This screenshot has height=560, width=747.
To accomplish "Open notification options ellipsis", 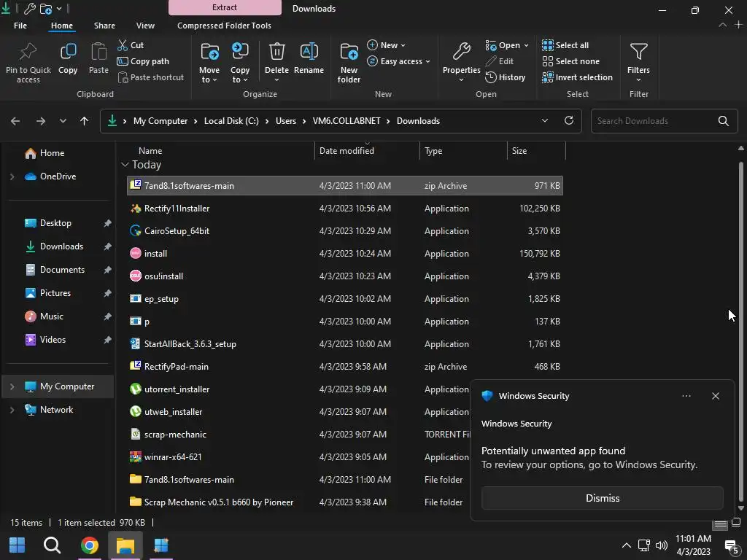I will pyautogui.click(x=686, y=396).
